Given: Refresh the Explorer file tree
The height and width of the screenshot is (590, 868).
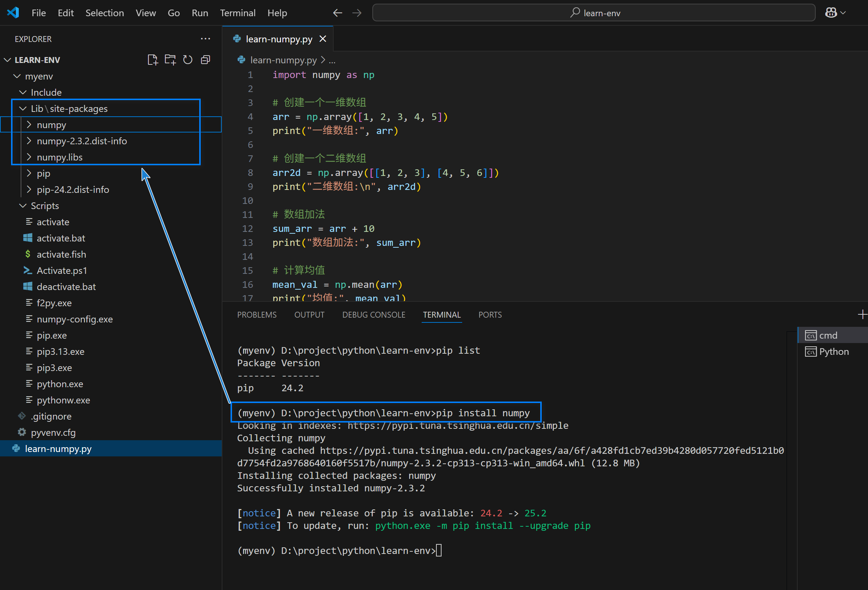Looking at the screenshot, I should click(188, 60).
